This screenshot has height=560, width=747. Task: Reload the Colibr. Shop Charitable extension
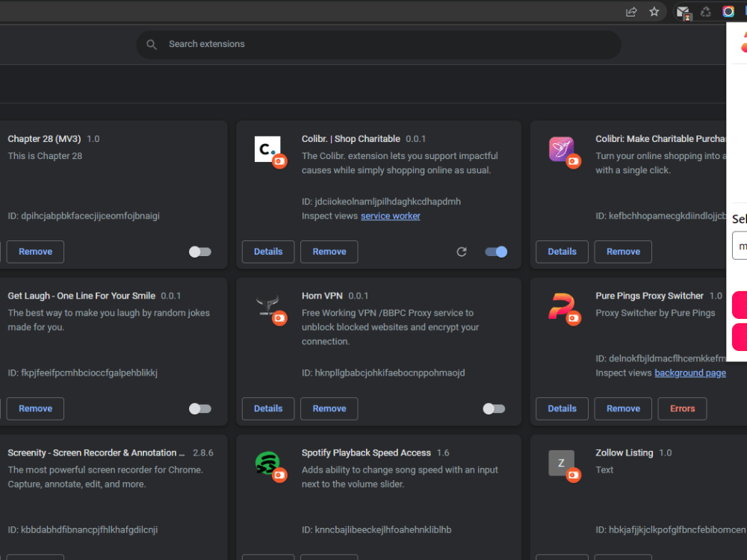click(462, 252)
